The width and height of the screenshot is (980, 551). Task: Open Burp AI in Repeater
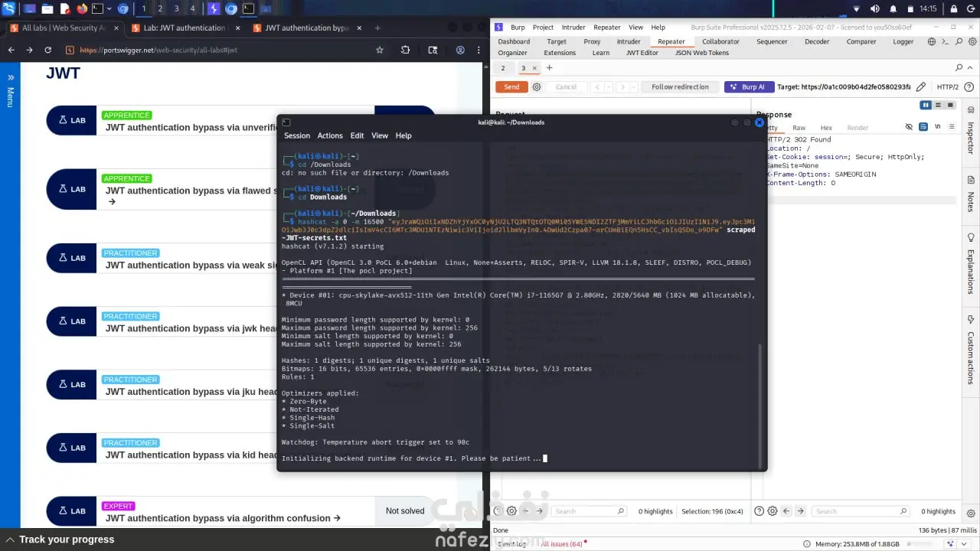pyautogui.click(x=749, y=86)
